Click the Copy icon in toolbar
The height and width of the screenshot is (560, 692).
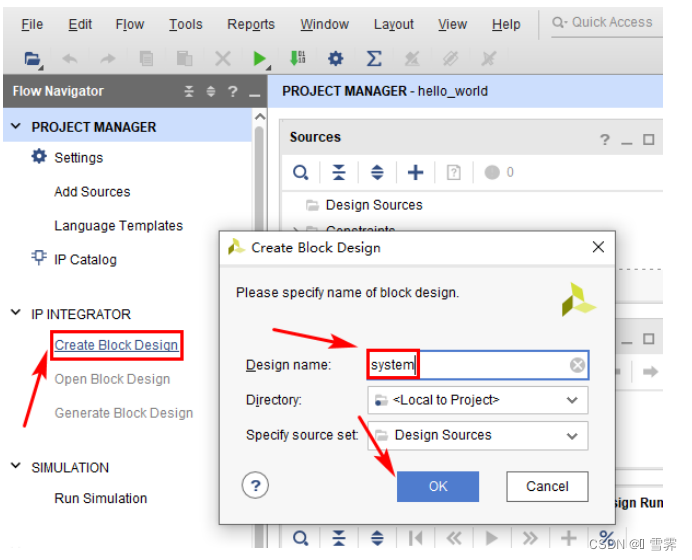pos(146,58)
